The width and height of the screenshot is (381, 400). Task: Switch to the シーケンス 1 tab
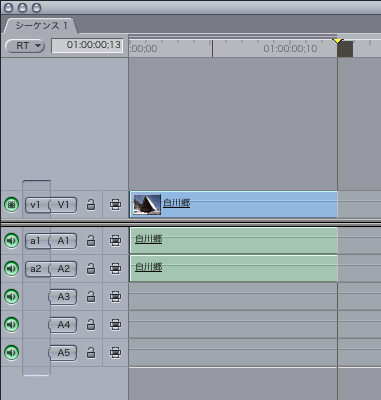(x=41, y=26)
